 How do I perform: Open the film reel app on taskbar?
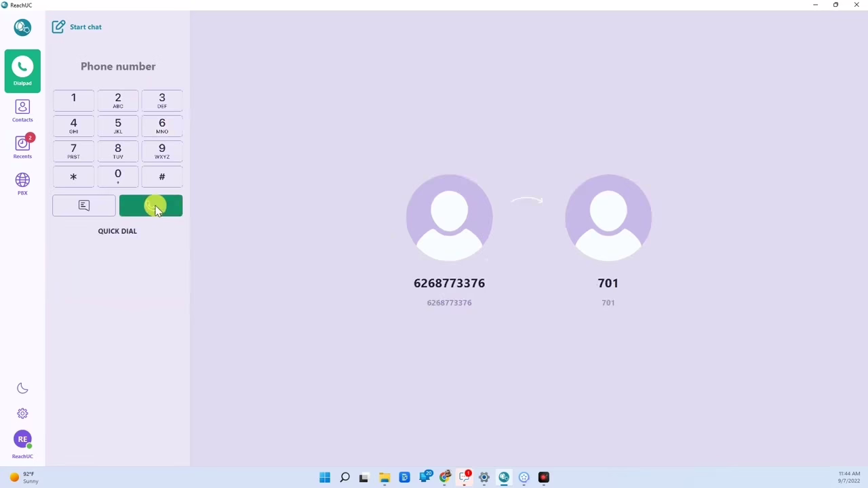point(524,477)
